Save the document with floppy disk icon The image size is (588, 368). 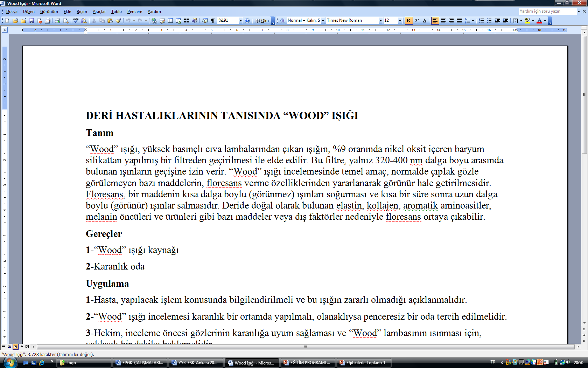click(31, 21)
